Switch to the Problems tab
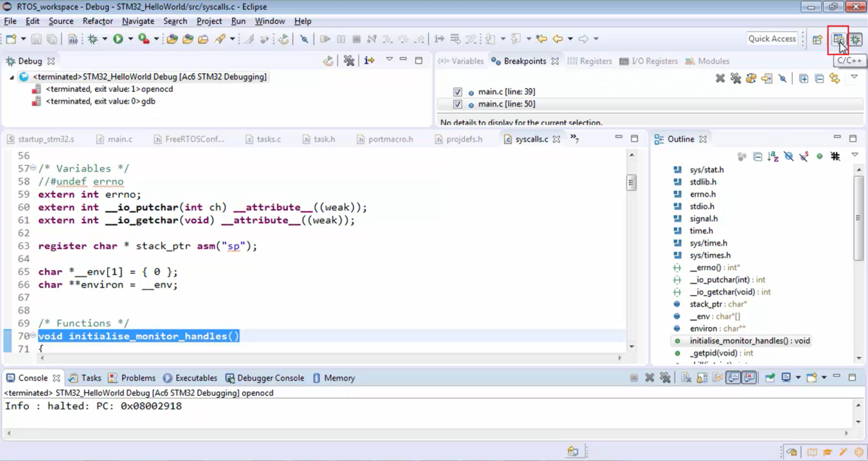Viewport: 868px width, 461px height. point(132,378)
